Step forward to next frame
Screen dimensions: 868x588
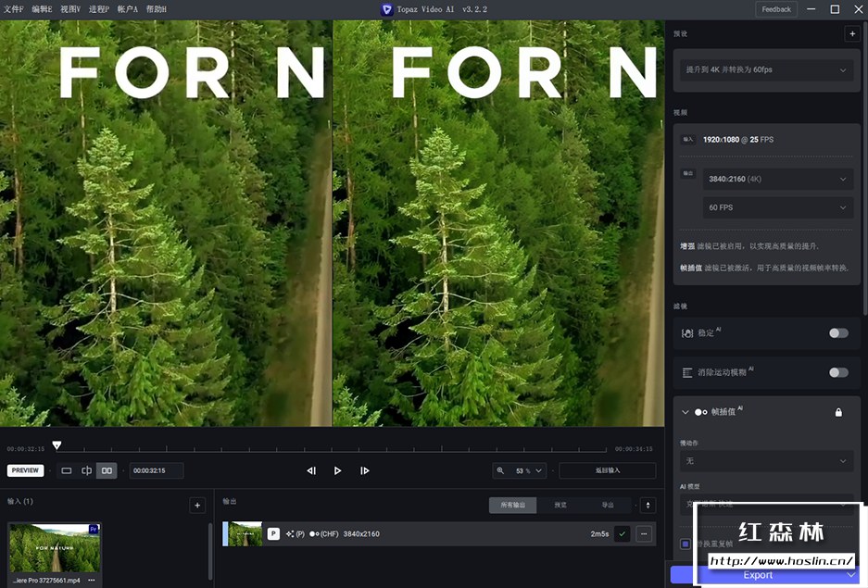coord(364,470)
